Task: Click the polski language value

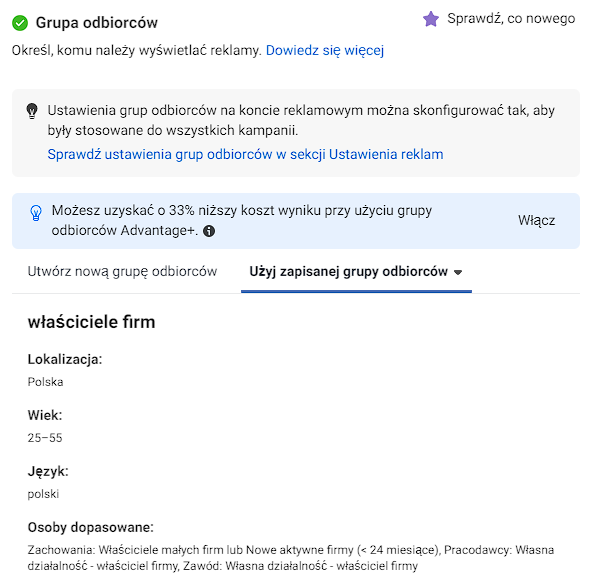Action: pyautogui.click(x=43, y=494)
